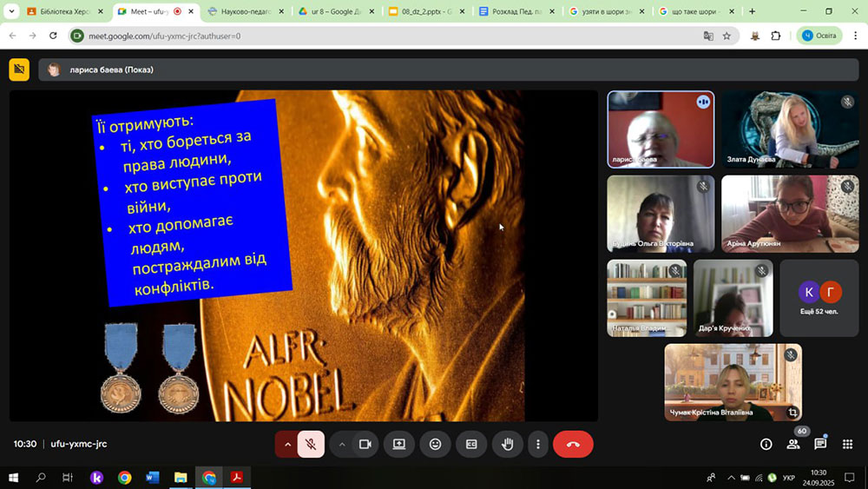This screenshot has height=489, width=868.
Task: Open video settings chevron beside camera
Action: pyautogui.click(x=341, y=444)
